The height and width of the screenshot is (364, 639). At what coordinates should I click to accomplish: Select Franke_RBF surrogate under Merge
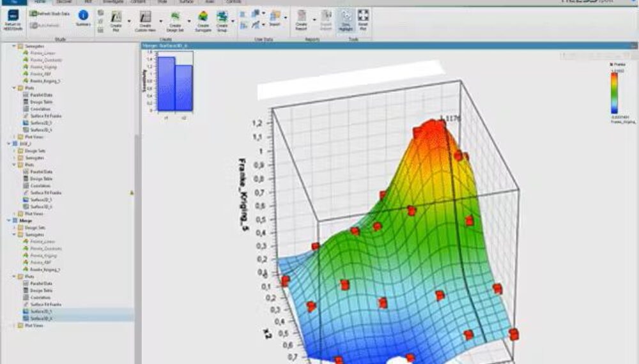(x=41, y=262)
